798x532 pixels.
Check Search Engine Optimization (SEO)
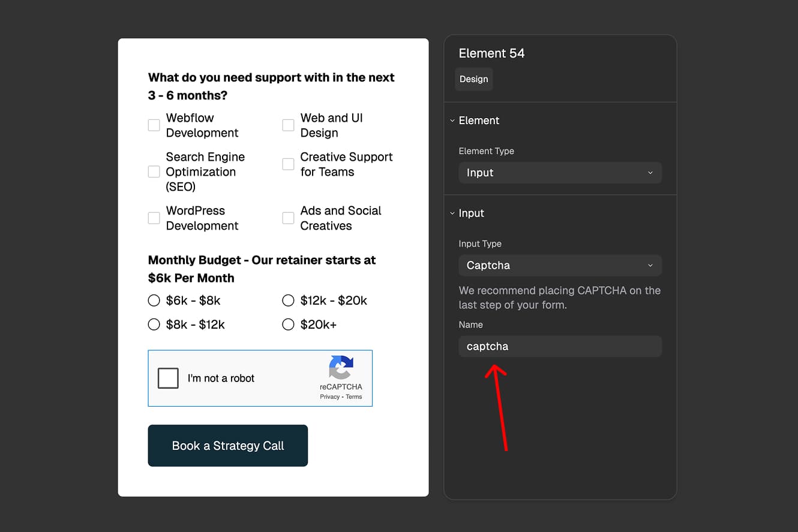[154, 172]
